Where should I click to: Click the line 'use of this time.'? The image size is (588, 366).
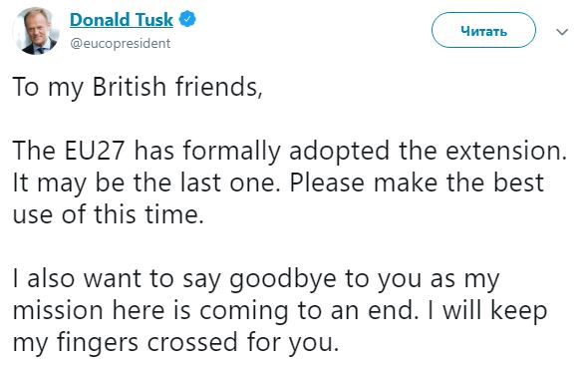[109, 214]
